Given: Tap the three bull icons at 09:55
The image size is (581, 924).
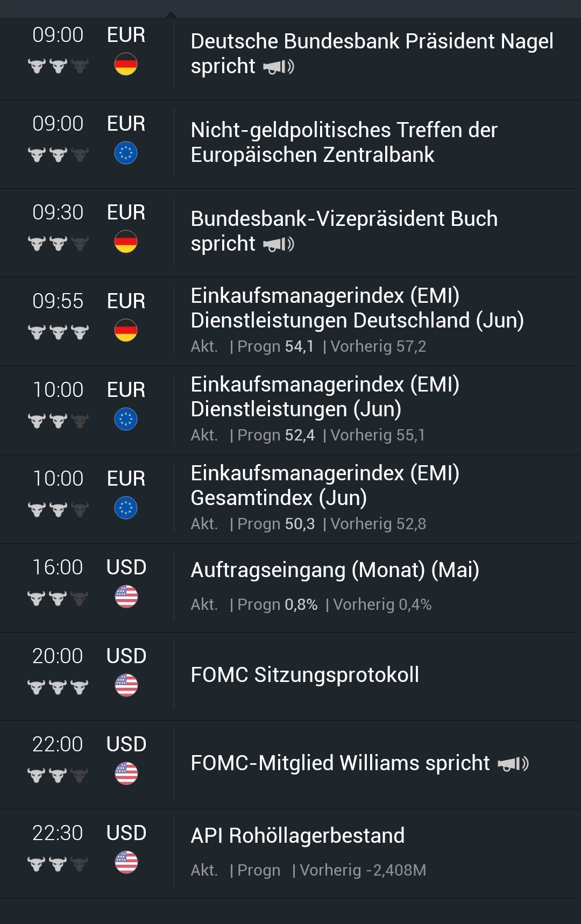Looking at the screenshot, I should (58, 332).
